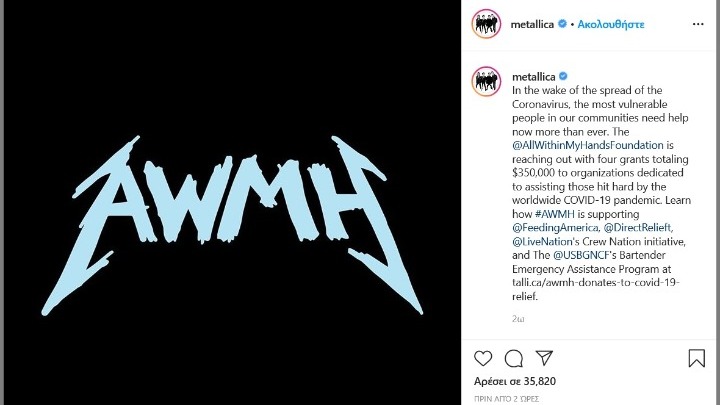Open the @AllWithinMyHandsFoundation mention
The image size is (720, 405).
588,145
